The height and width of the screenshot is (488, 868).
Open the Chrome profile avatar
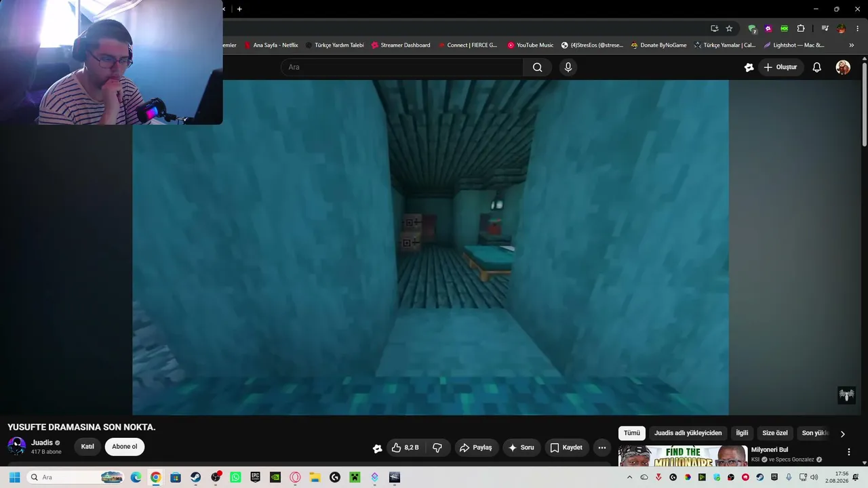[x=841, y=28]
